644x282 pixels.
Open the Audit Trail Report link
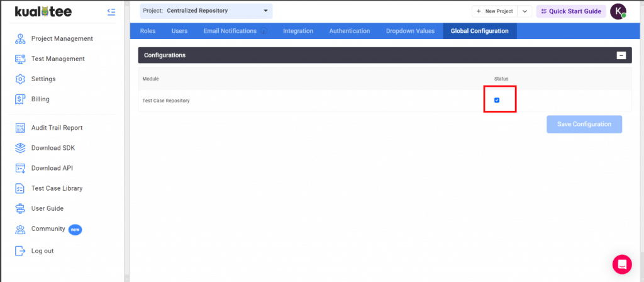[57, 128]
